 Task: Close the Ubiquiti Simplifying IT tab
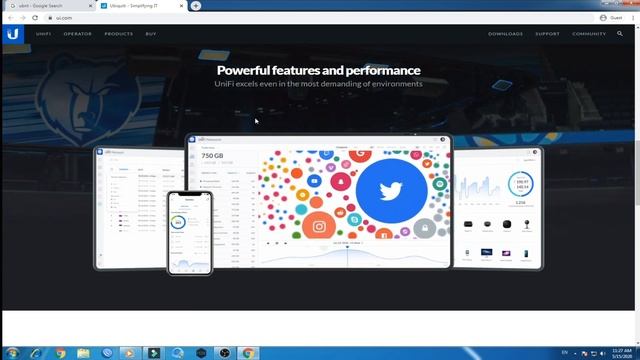click(181, 6)
